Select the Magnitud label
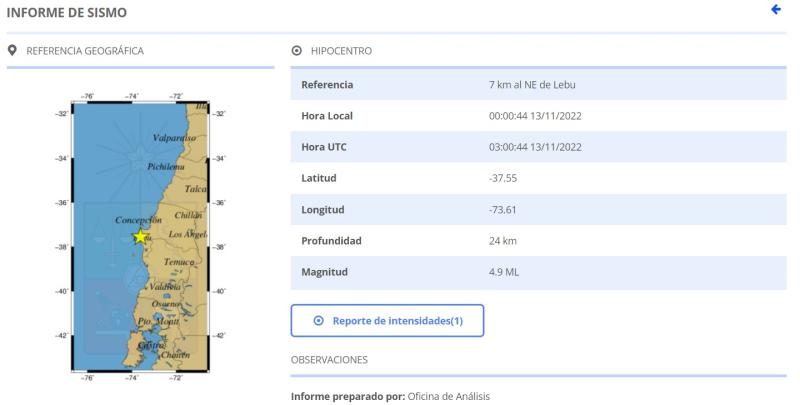Image resolution: width=800 pixels, height=405 pixels. 324,272
